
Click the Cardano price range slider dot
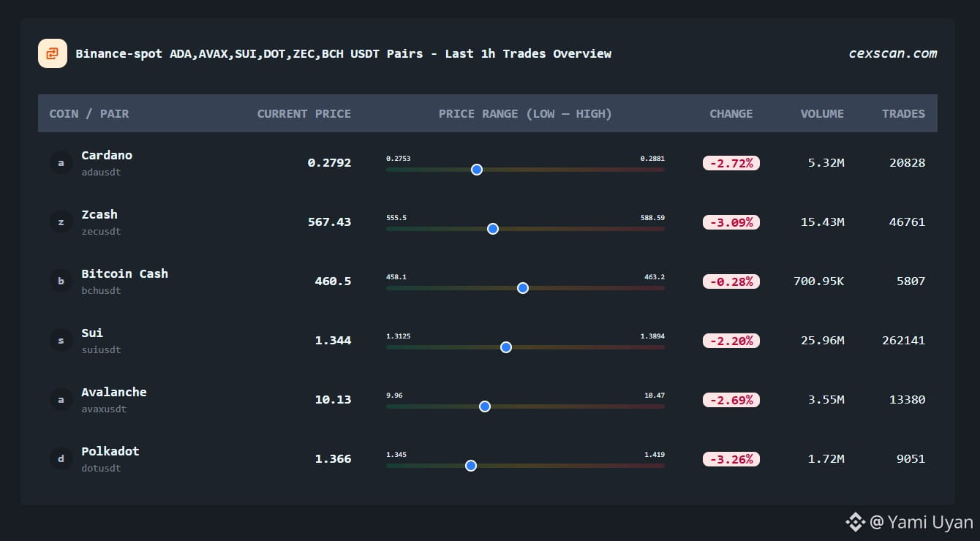coord(477,170)
